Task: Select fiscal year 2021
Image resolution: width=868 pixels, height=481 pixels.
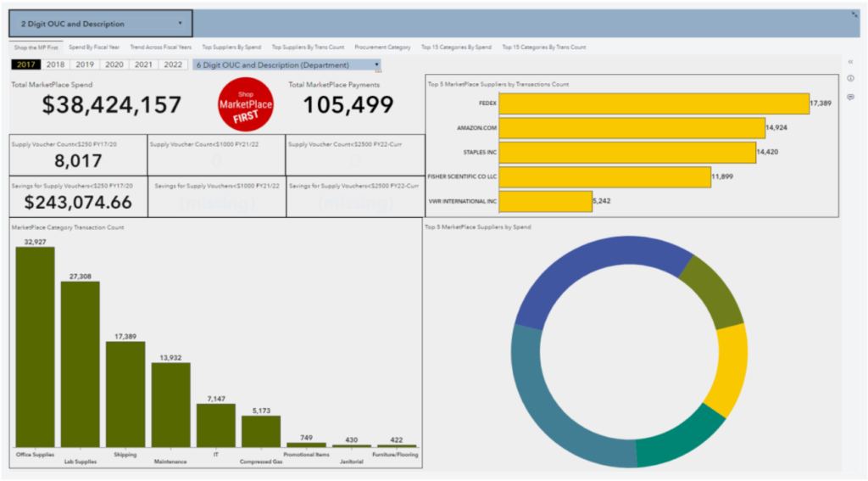Action: (x=143, y=64)
